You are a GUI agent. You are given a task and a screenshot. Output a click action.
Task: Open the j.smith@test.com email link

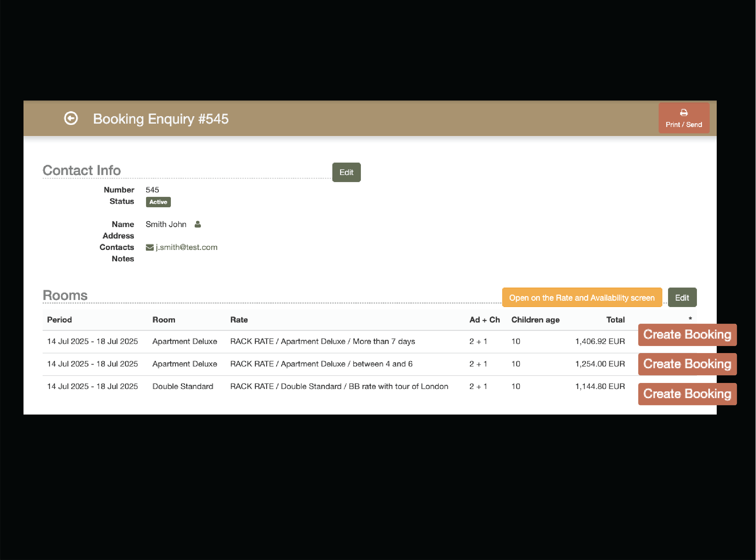tap(186, 248)
